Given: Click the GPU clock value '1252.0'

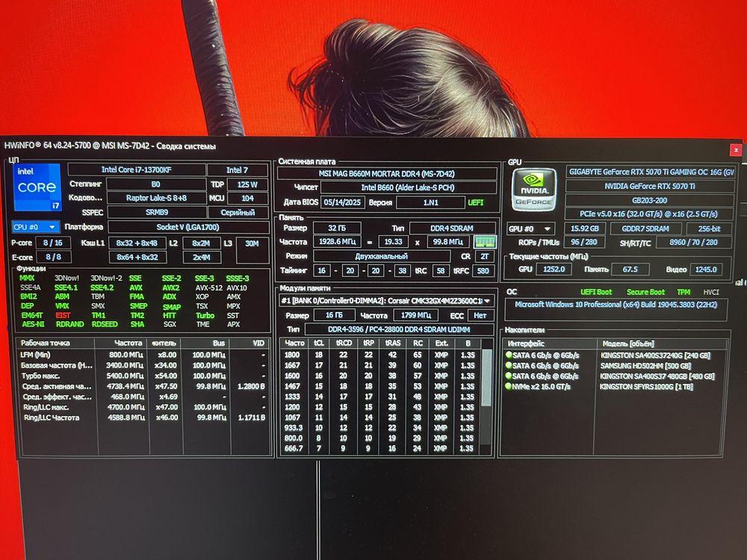Looking at the screenshot, I should (554, 269).
